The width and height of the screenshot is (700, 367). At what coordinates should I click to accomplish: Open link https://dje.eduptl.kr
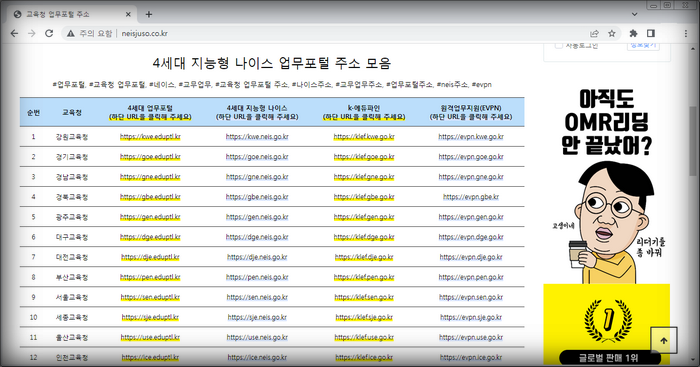click(150, 257)
